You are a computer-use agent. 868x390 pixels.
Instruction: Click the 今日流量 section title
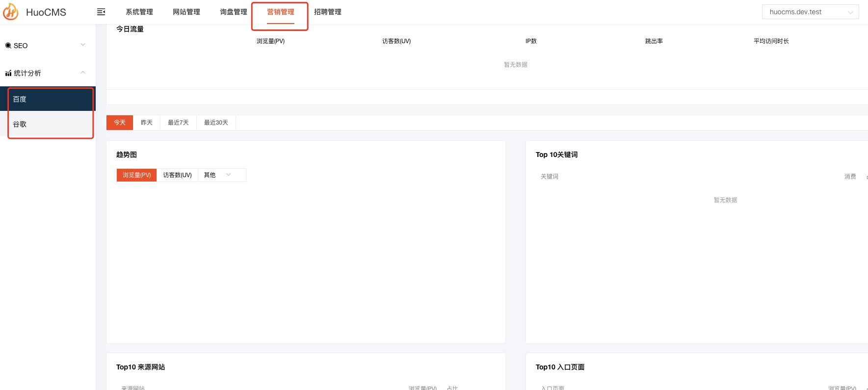click(130, 29)
